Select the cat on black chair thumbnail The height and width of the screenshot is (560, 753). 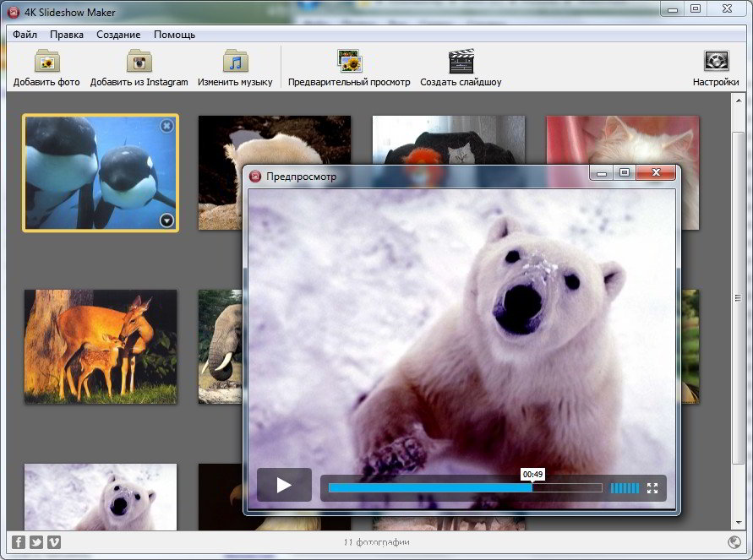point(449,139)
